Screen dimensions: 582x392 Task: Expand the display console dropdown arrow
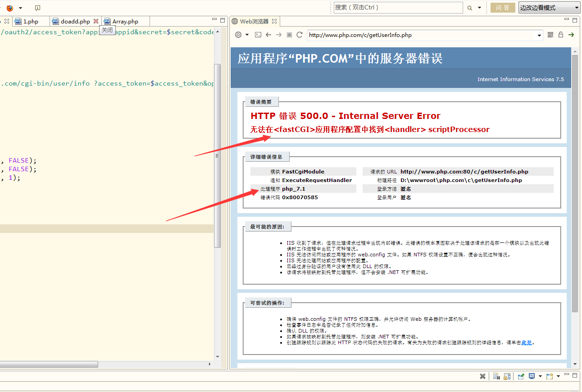coord(540,376)
